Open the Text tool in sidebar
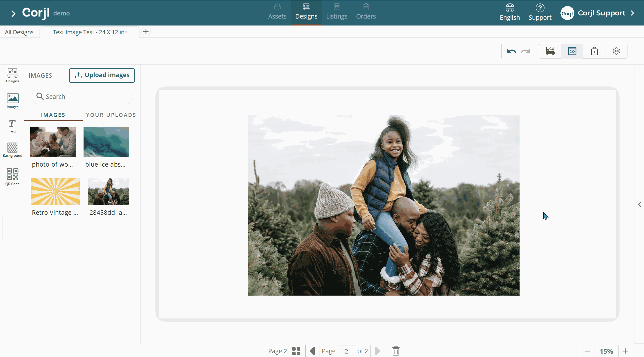Viewport: 644px width, 357px height. pyautogui.click(x=12, y=126)
